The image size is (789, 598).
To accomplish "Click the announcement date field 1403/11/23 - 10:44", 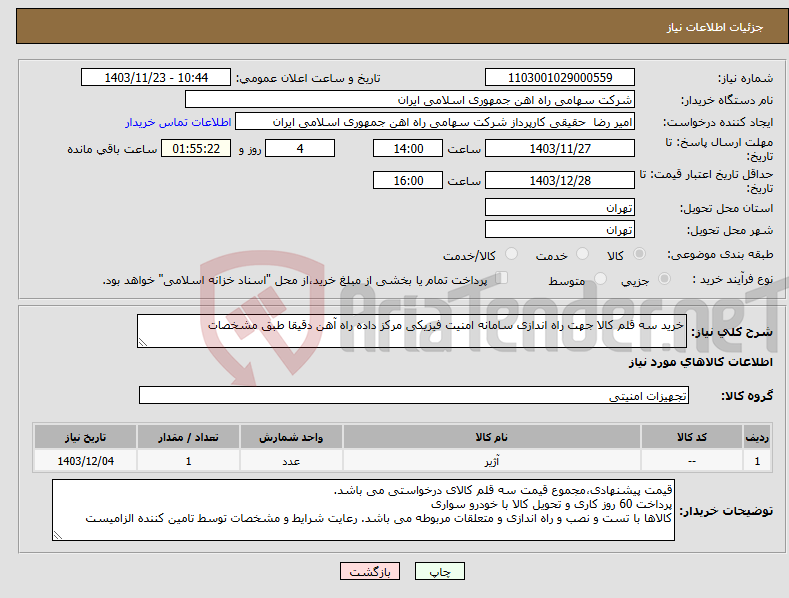I will coord(156,78).
